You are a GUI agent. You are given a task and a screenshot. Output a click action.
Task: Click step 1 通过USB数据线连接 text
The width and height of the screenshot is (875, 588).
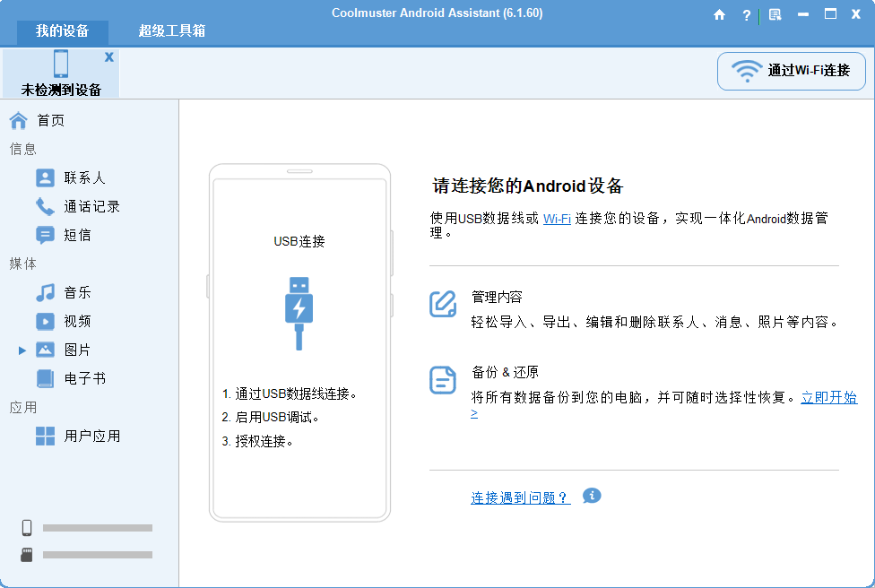click(x=289, y=393)
